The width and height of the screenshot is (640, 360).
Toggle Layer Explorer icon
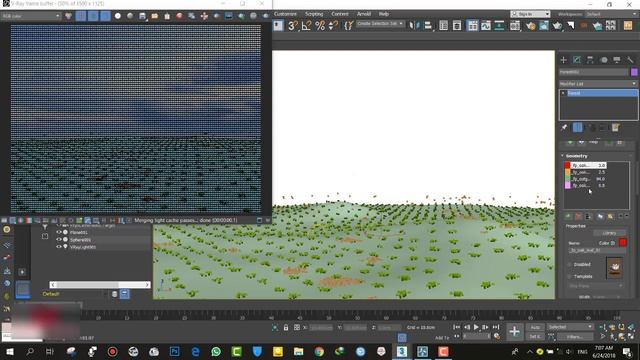coord(457,26)
